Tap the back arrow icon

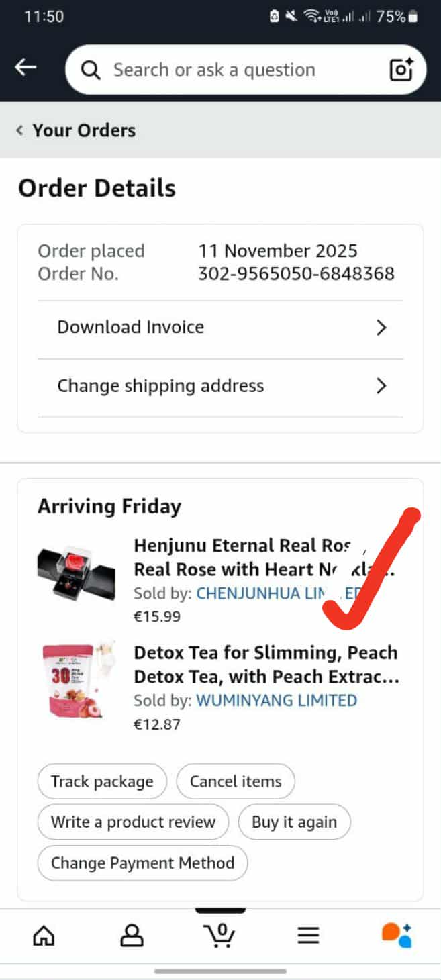click(26, 68)
